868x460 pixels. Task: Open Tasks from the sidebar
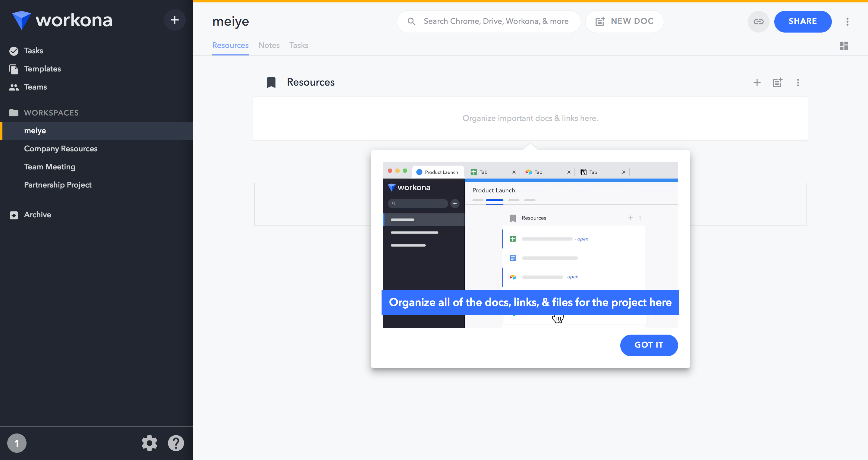tap(33, 51)
